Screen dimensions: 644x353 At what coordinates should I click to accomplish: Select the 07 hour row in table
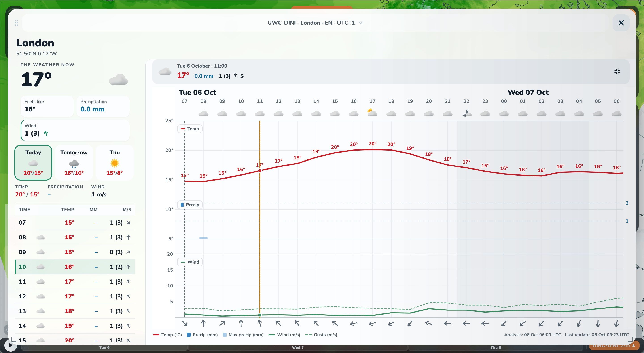coord(75,223)
